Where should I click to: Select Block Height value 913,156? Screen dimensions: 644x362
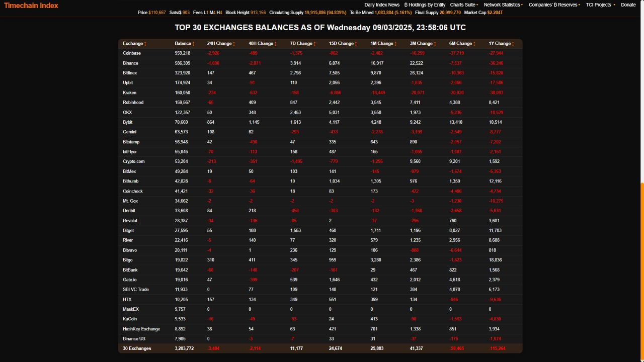[258, 13]
